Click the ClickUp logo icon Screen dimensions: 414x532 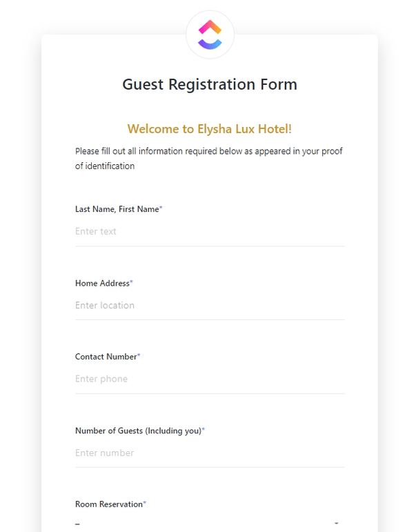(x=210, y=35)
